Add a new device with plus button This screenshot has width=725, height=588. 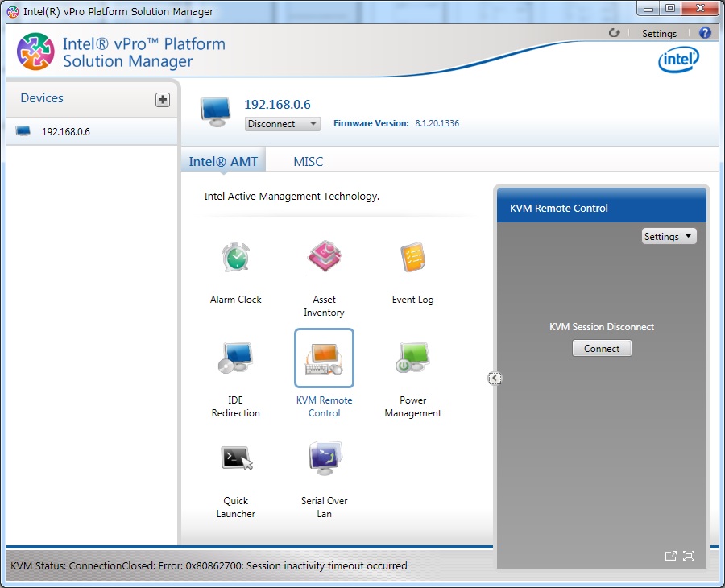point(163,99)
